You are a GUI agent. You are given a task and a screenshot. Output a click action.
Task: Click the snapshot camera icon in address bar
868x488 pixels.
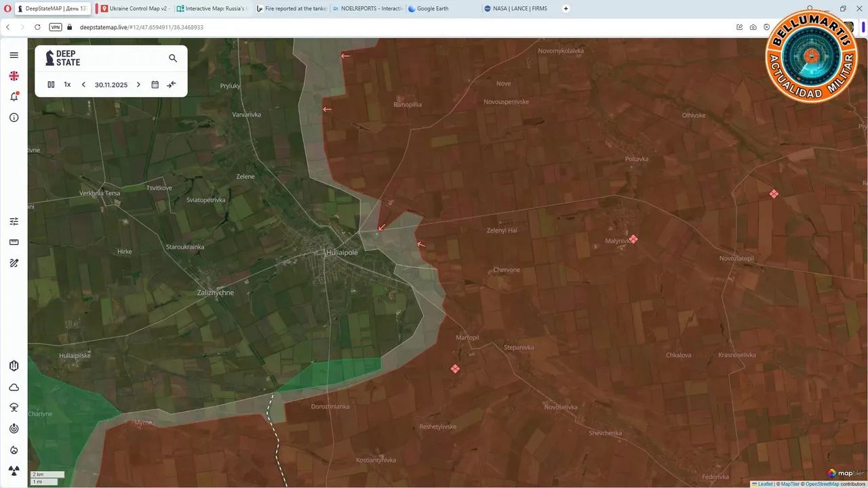pos(753,27)
